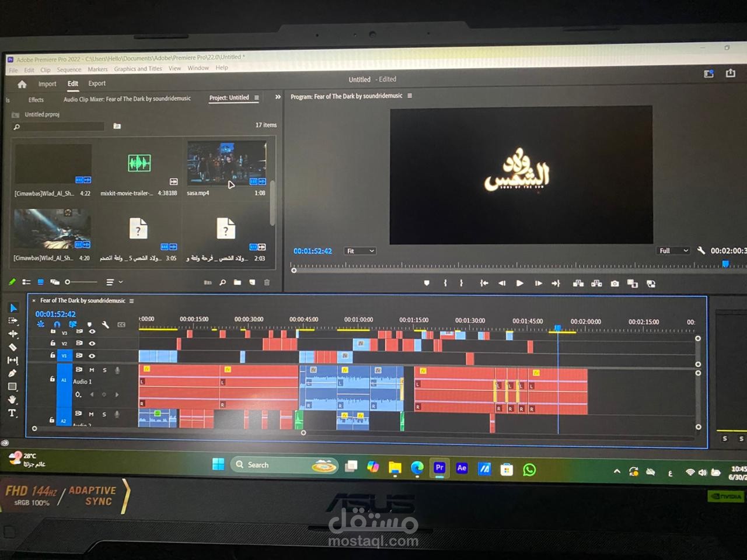747x560 pixels.
Task: Play the sequence in Program monitor
Action: click(520, 283)
